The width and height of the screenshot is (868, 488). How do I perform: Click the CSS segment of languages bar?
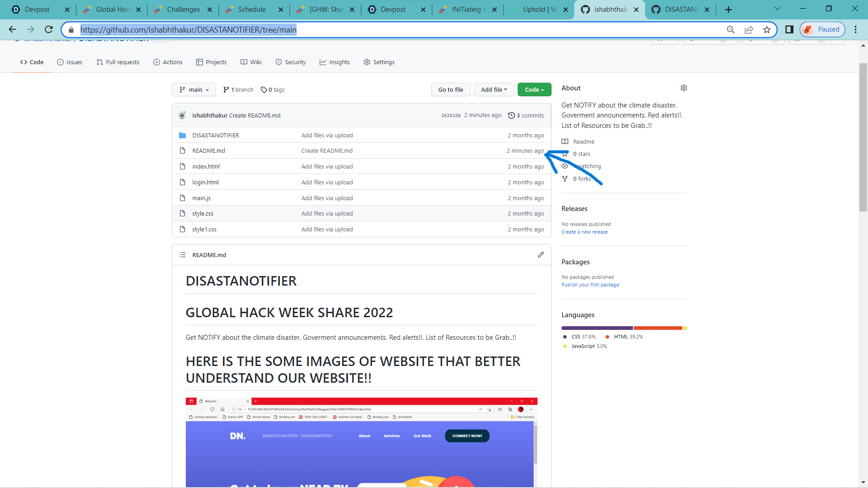point(597,328)
